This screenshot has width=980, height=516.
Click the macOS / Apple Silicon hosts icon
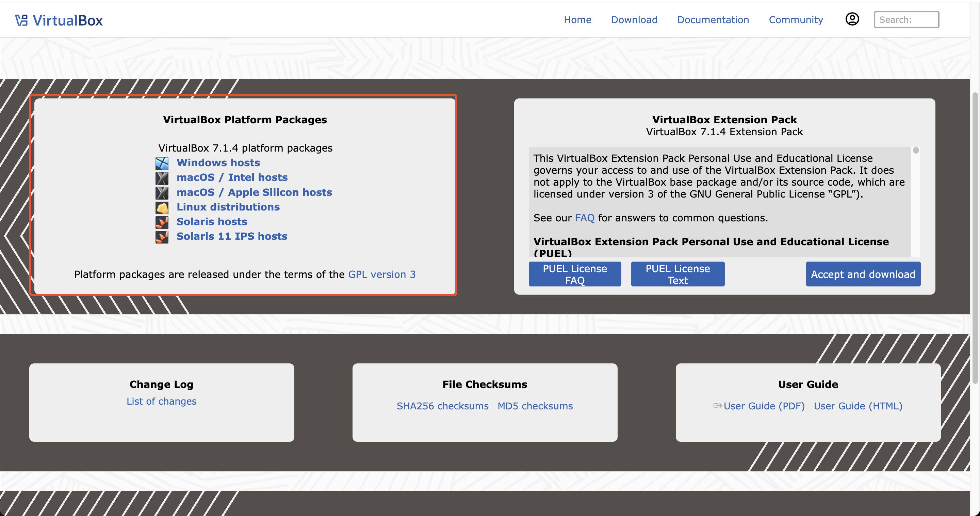click(162, 193)
